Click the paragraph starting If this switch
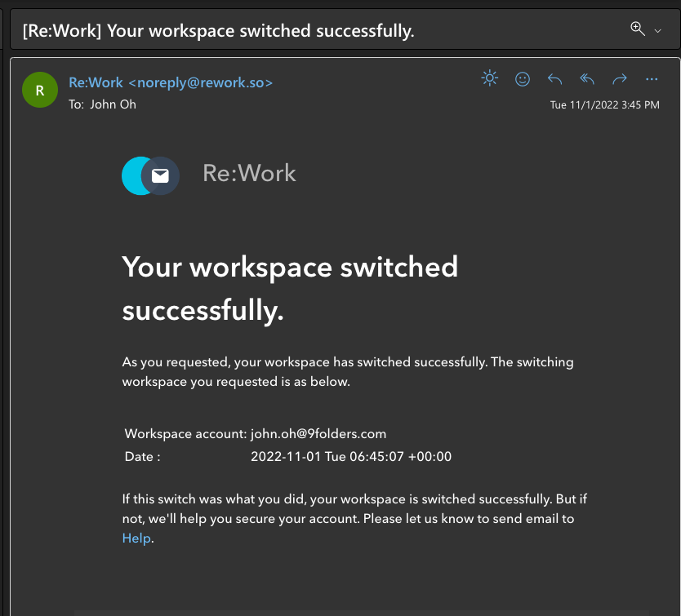The height and width of the screenshot is (616, 681). 354,518
